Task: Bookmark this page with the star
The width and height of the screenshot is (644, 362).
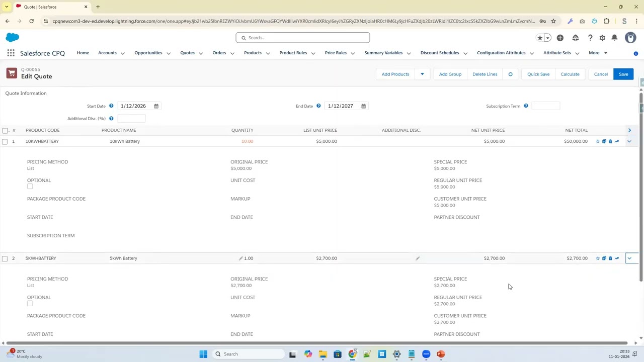Action: pyautogui.click(x=553, y=21)
